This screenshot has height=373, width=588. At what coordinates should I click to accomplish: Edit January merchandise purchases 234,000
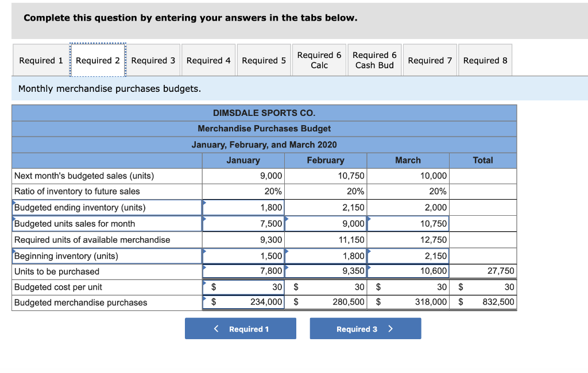(x=243, y=302)
